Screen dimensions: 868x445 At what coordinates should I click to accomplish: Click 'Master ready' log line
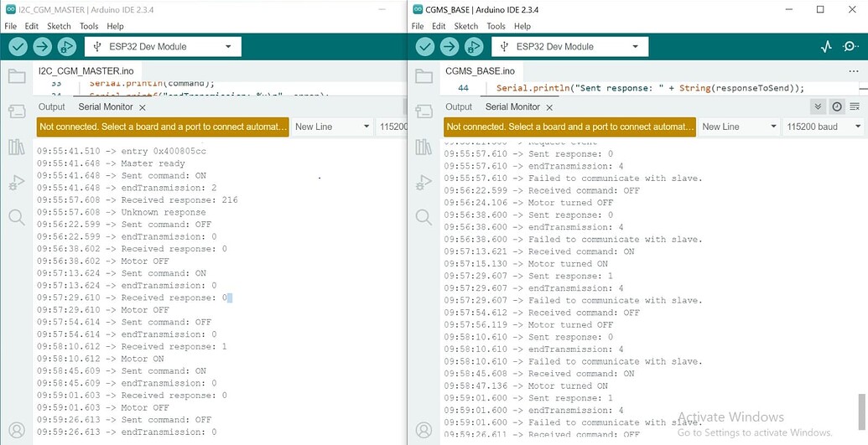click(111, 163)
